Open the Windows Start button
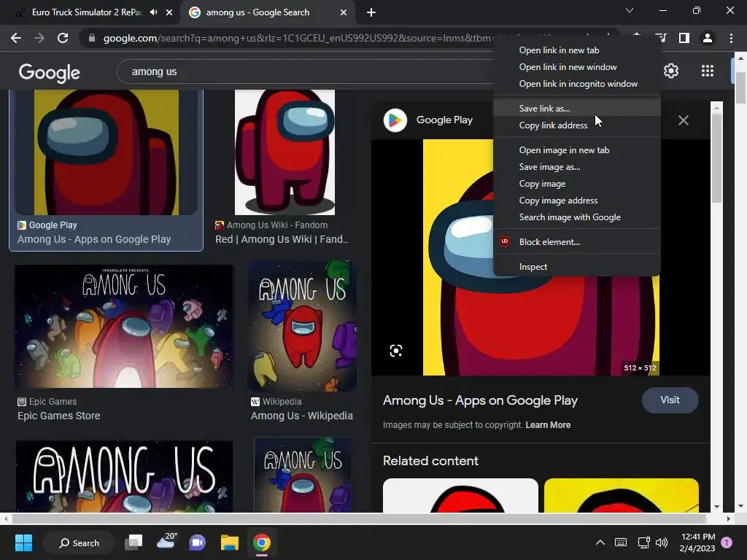Screen dimensions: 747x560 (23, 542)
